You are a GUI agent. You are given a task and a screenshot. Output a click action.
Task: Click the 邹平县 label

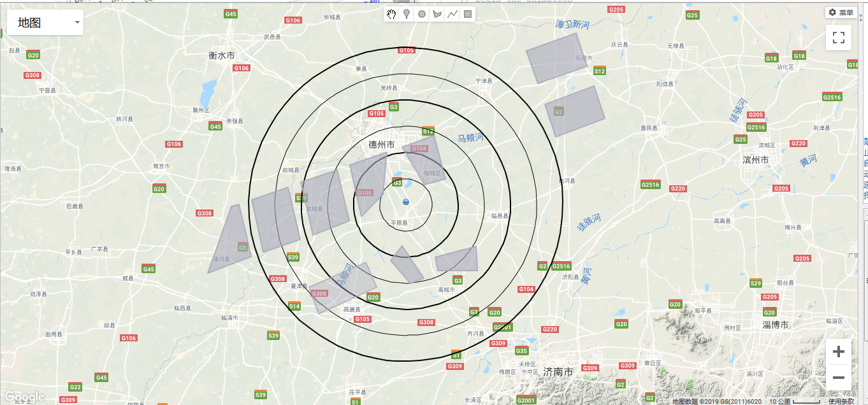click(703, 310)
